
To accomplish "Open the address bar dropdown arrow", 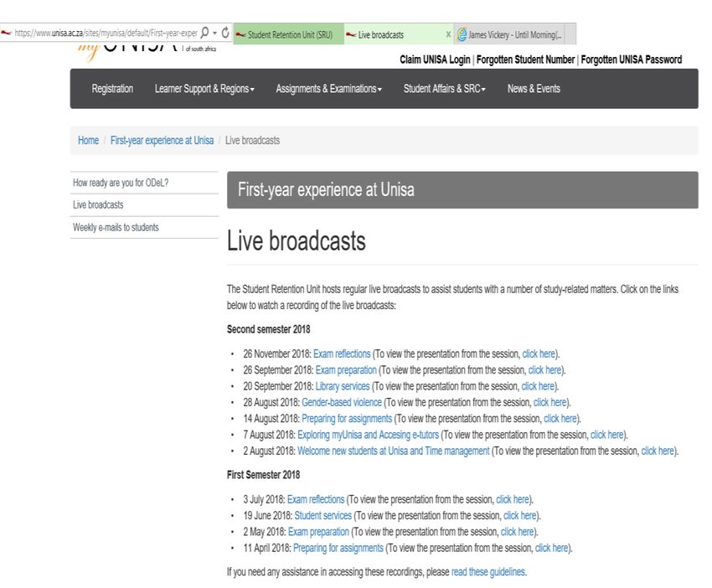I will (x=214, y=34).
